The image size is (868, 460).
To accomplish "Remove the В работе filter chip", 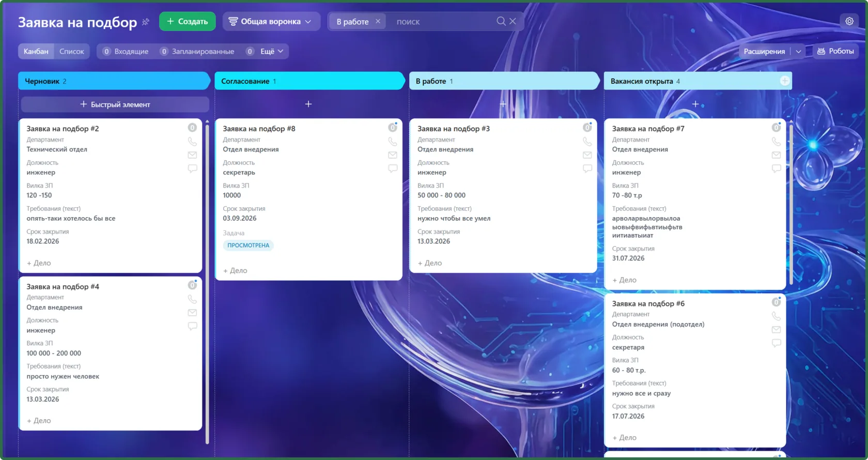I will tap(378, 21).
